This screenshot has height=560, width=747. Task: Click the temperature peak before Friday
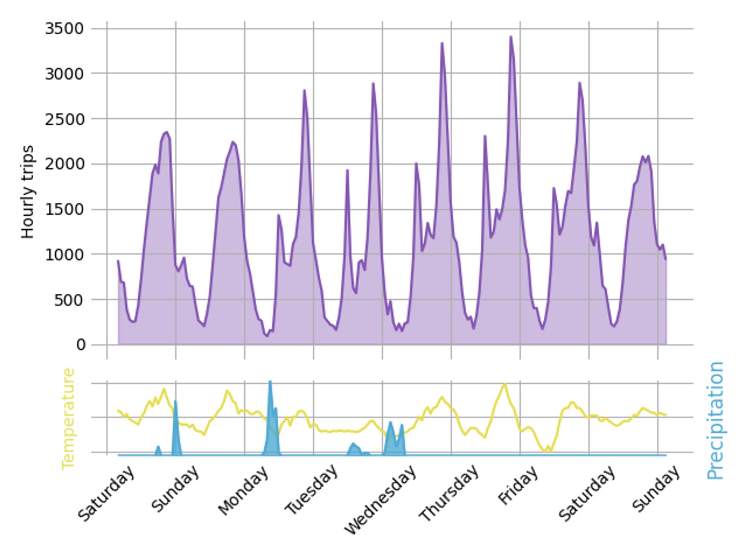505,384
